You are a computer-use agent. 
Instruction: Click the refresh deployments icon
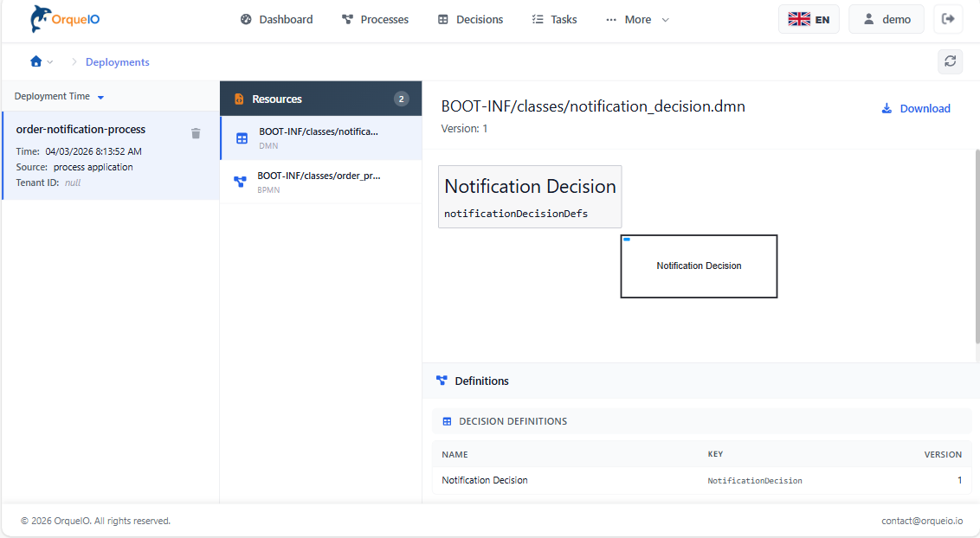pyautogui.click(x=950, y=61)
